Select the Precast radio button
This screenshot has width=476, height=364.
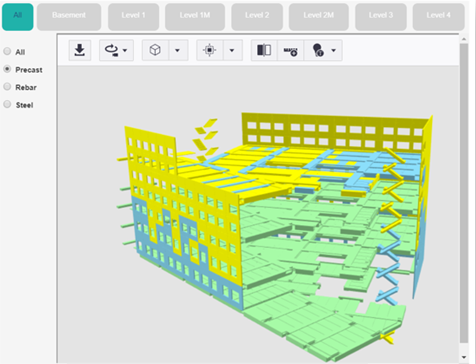pos(7,69)
